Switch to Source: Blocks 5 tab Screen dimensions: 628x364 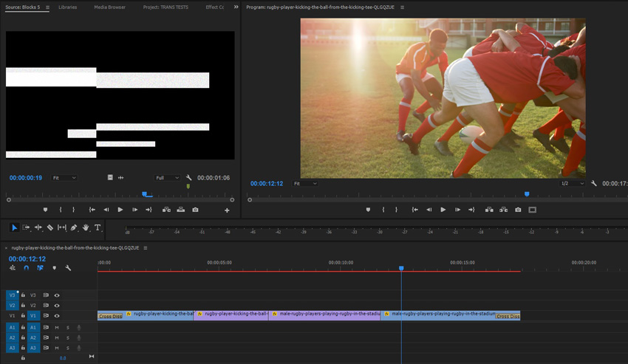click(22, 7)
